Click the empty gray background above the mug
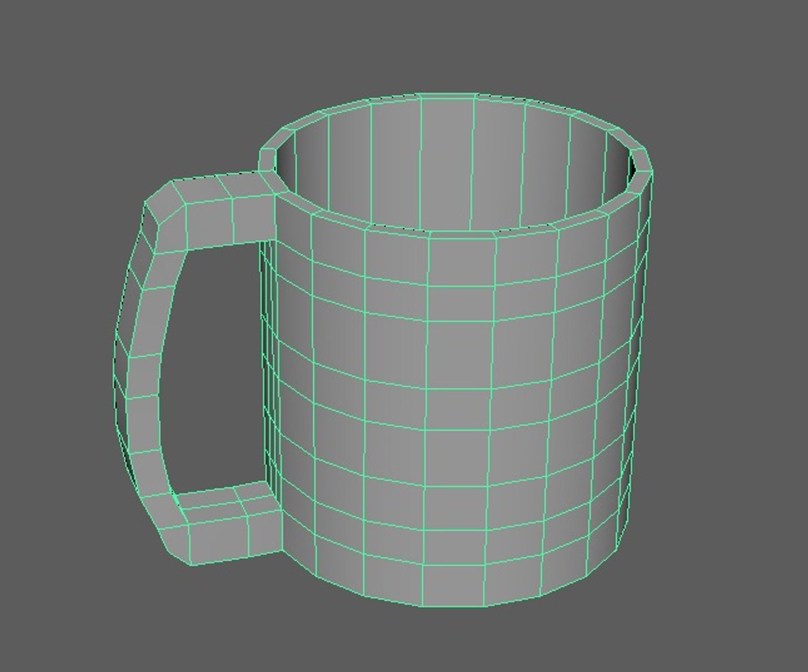The height and width of the screenshot is (672, 808). click(x=404, y=44)
